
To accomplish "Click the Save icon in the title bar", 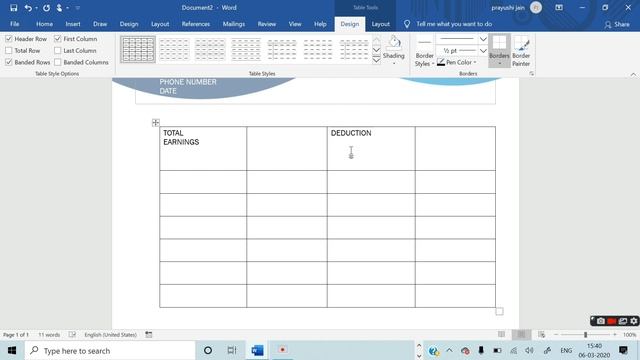I will (x=13, y=8).
